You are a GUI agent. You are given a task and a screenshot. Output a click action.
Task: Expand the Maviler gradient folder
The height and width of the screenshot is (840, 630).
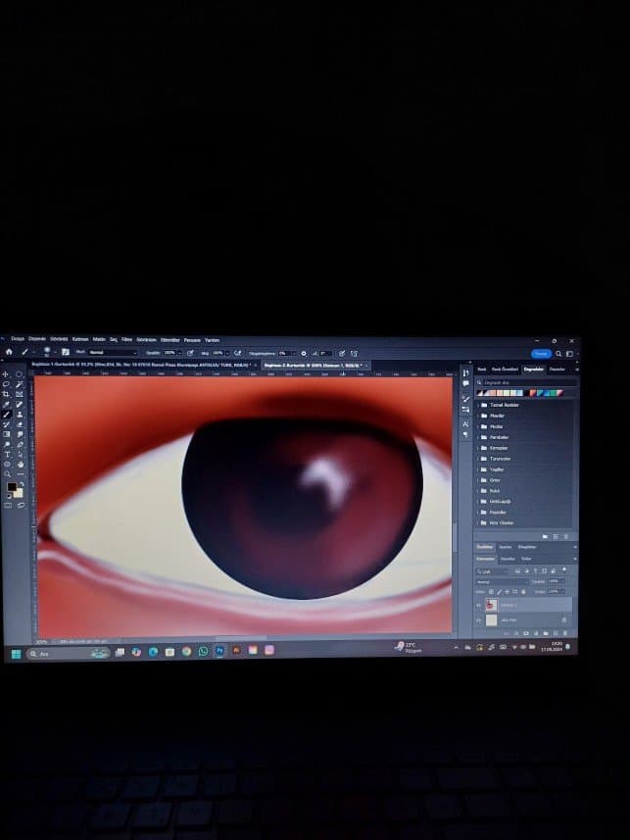pos(478,416)
